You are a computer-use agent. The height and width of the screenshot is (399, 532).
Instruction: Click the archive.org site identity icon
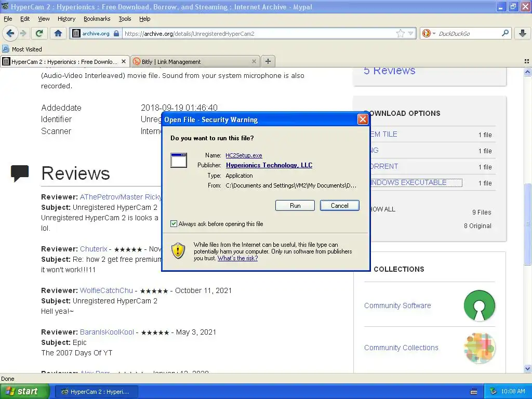click(96, 33)
